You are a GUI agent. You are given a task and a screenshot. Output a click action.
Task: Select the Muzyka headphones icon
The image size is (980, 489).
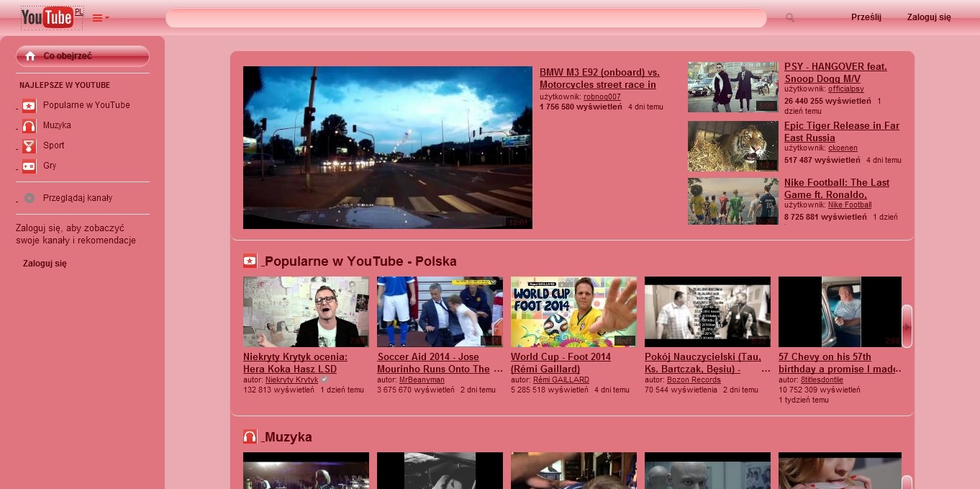coord(29,125)
